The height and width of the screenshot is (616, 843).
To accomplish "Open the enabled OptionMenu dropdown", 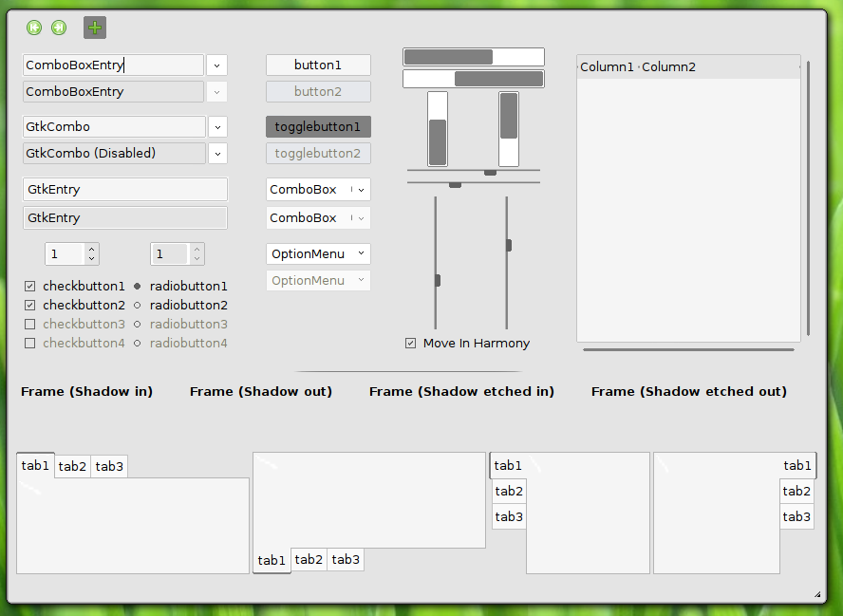I will click(x=318, y=253).
